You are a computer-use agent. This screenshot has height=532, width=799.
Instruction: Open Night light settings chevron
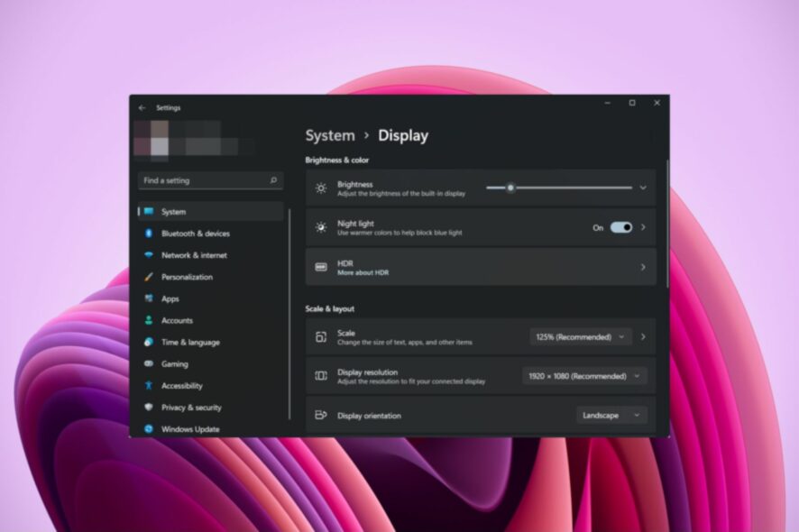[x=643, y=227]
